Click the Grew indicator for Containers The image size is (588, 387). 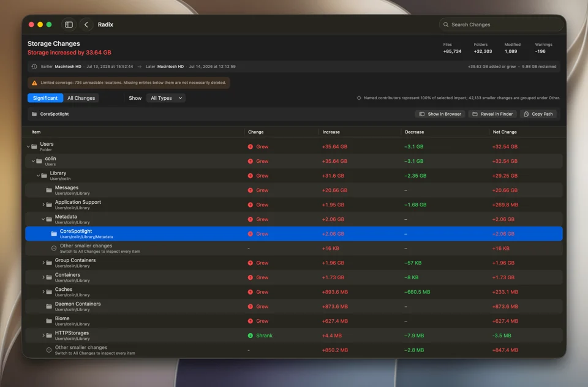pyautogui.click(x=258, y=277)
